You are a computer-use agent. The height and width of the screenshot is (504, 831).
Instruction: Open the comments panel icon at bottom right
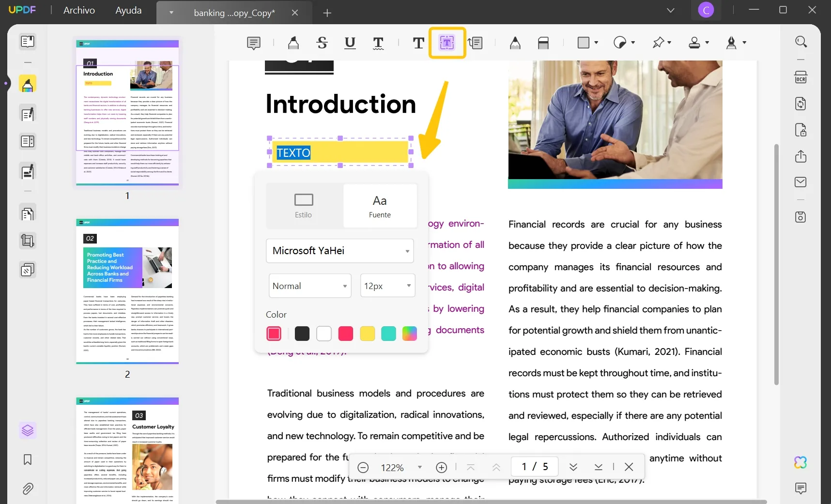point(801,488)
